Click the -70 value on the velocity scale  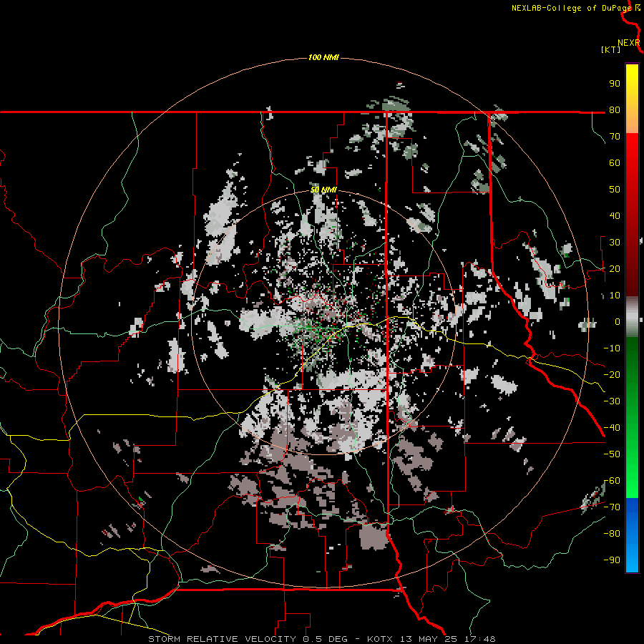(612, 507)
